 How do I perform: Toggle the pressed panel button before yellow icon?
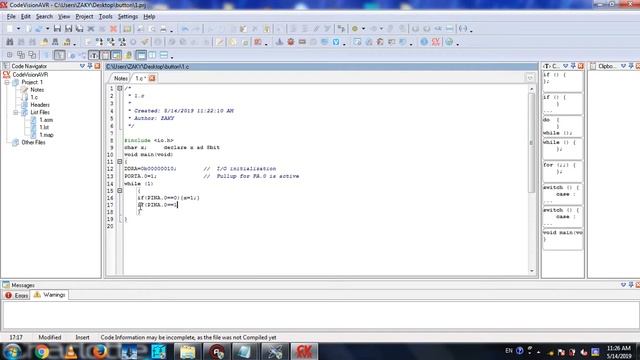coord(116,55)
